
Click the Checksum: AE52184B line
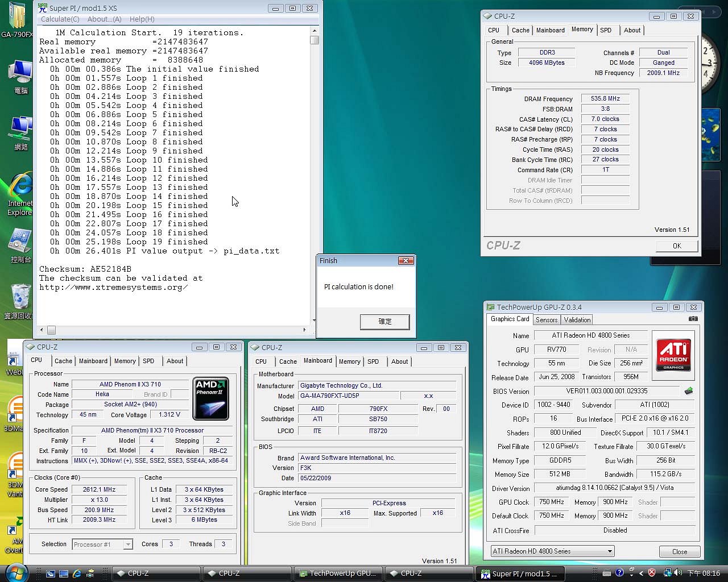[x=85, y=269]
